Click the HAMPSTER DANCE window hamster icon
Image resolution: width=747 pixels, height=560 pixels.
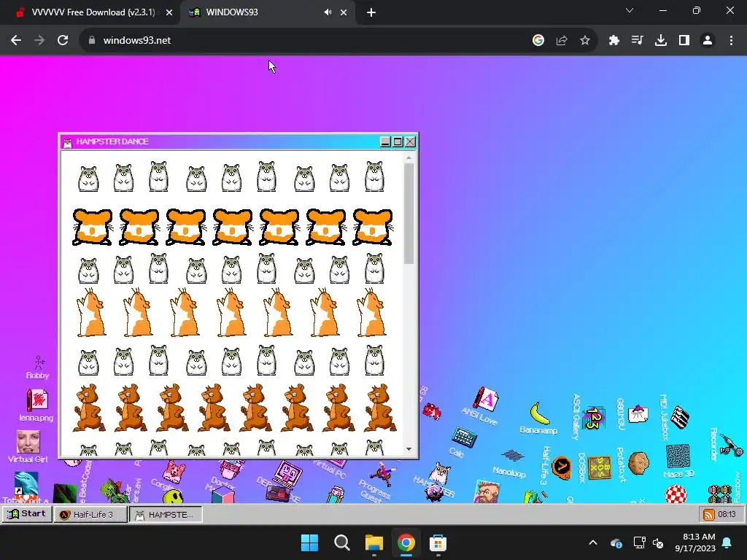click(68, 142)
